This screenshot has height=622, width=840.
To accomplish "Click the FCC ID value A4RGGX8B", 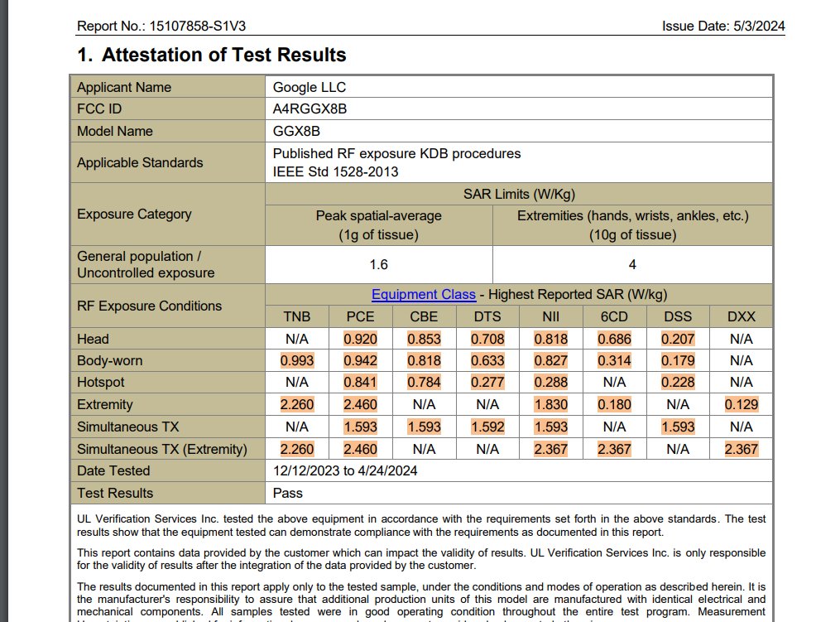I will [x=310, y=109].
